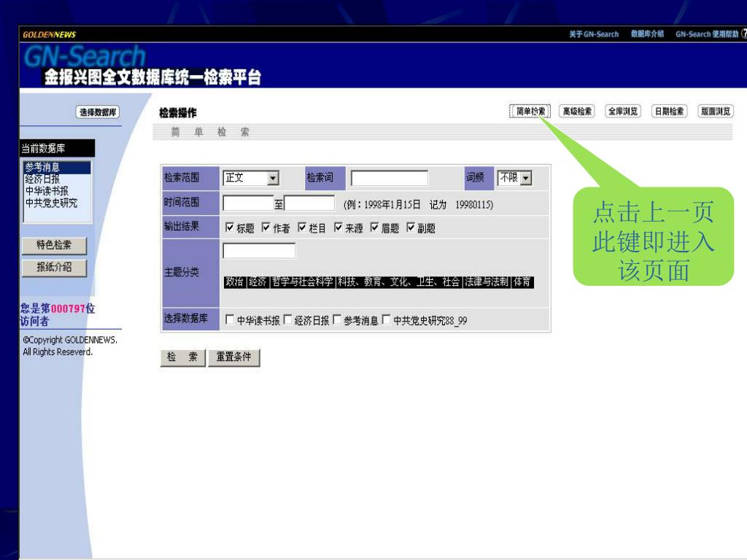
Task: Choose the 法律与法制 subject category
Action: click(487, 282)
